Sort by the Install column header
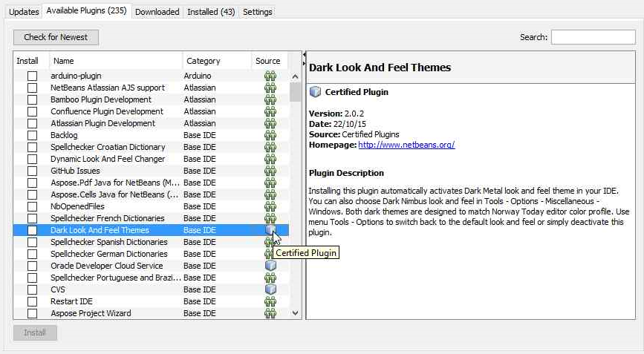The width and height of the screenshot is (644, 354). (31, 61)
